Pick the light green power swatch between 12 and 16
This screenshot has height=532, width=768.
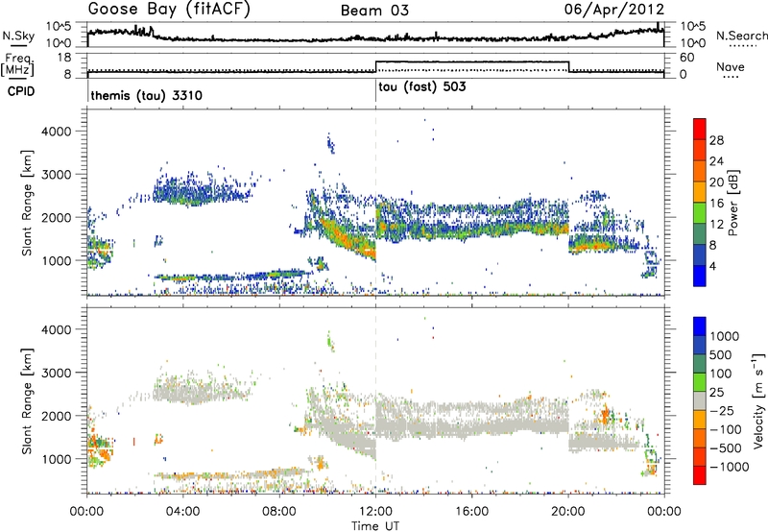pyautogui.click(x=700, y=213)
